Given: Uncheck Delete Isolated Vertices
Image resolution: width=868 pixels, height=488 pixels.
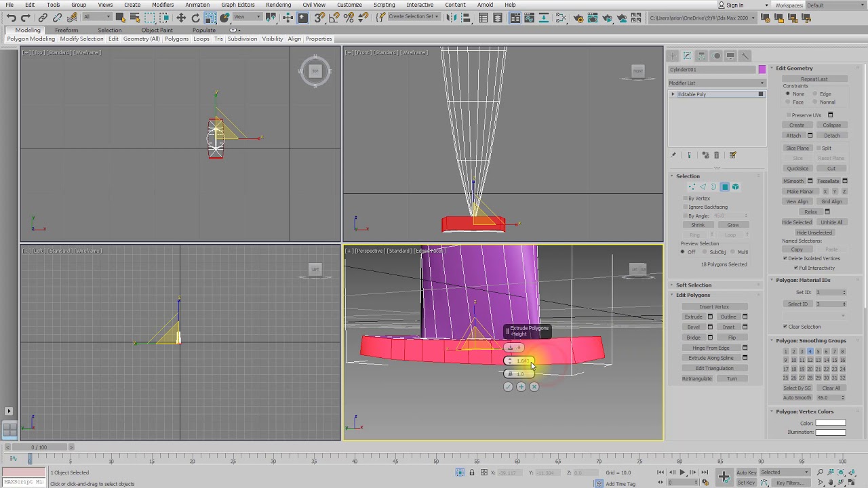Looking at the screenshot, I should (x=785, y=258).
